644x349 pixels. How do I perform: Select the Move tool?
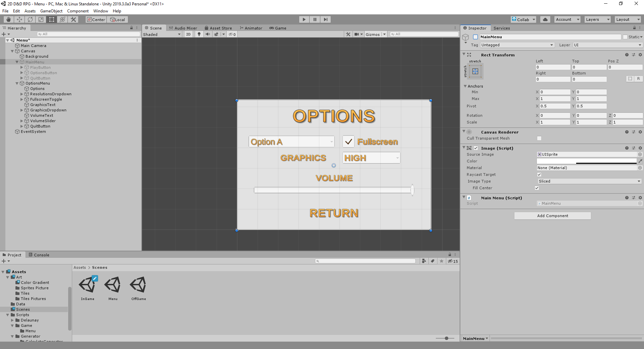(x=19, y=19)
